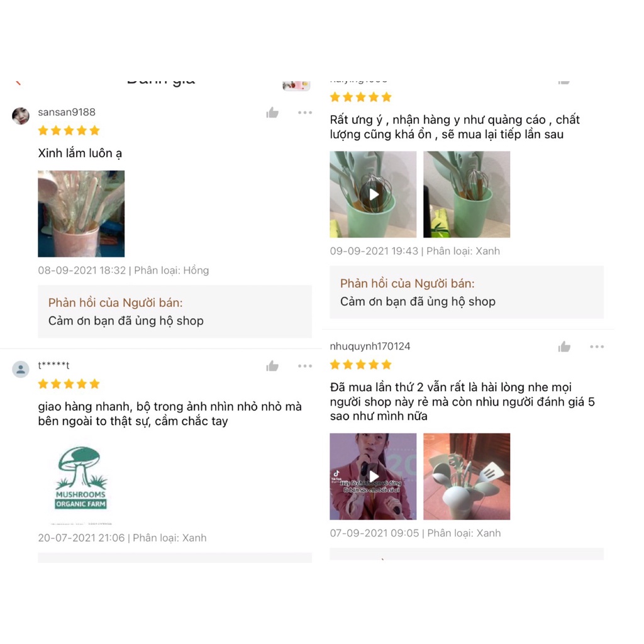Open username sansan9188's profile
This screenshot has height=644, width=644.
(x=67, y=112)
